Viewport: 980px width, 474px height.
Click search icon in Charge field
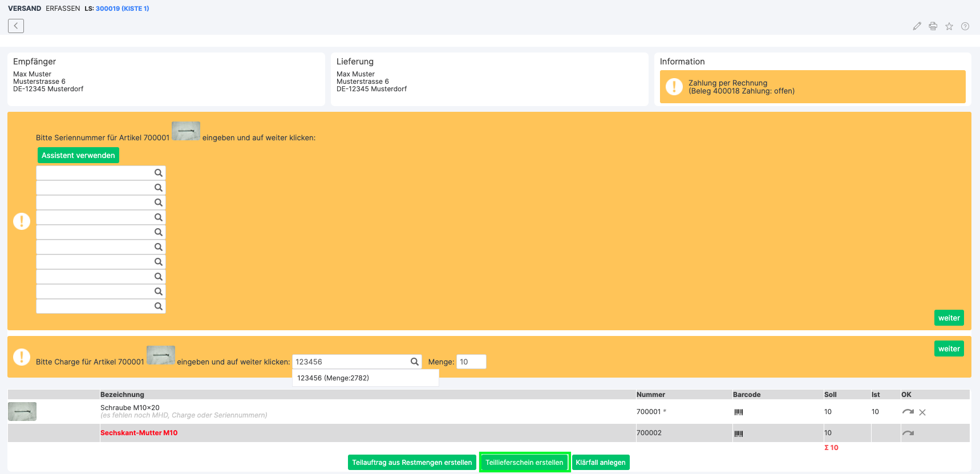pyautogui.click(x=415, y=362)
